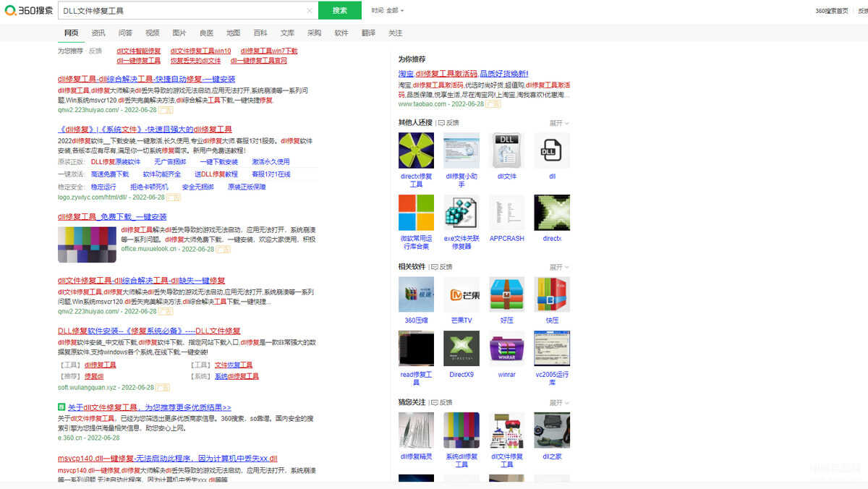Open the 时间: 全部 filter dropdown
The width and height of the screenshot is (868, 489).
(388, 11)
